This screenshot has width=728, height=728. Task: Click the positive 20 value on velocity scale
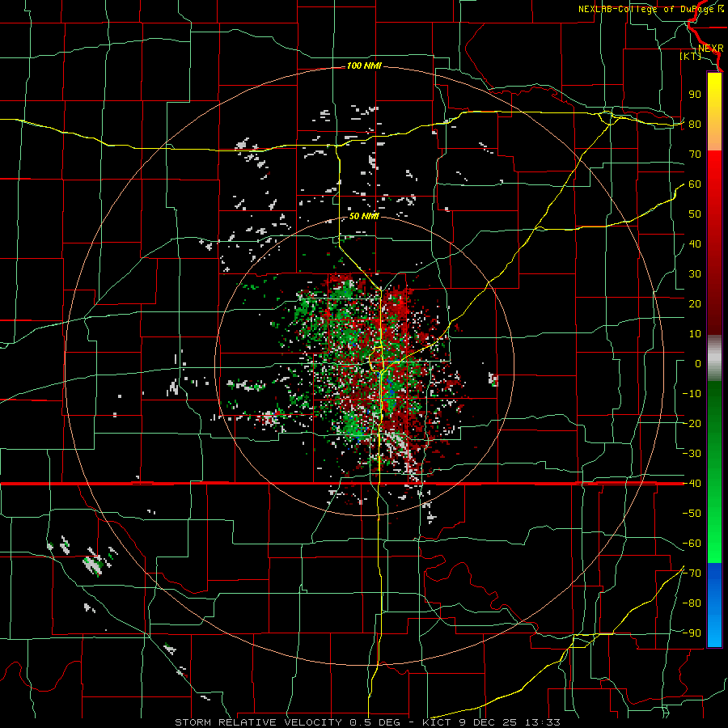click(695, 304)
